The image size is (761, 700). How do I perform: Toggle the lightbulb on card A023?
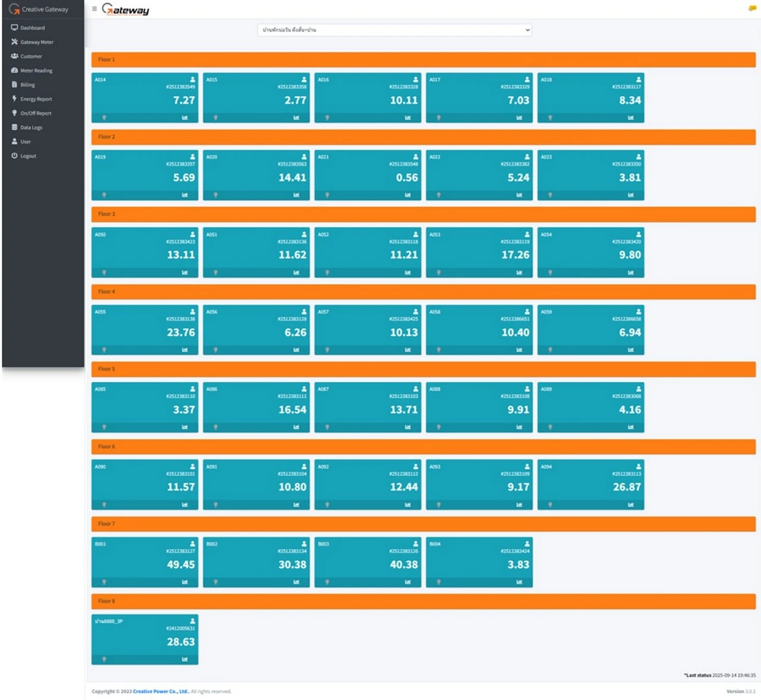[x=550, y=195]
